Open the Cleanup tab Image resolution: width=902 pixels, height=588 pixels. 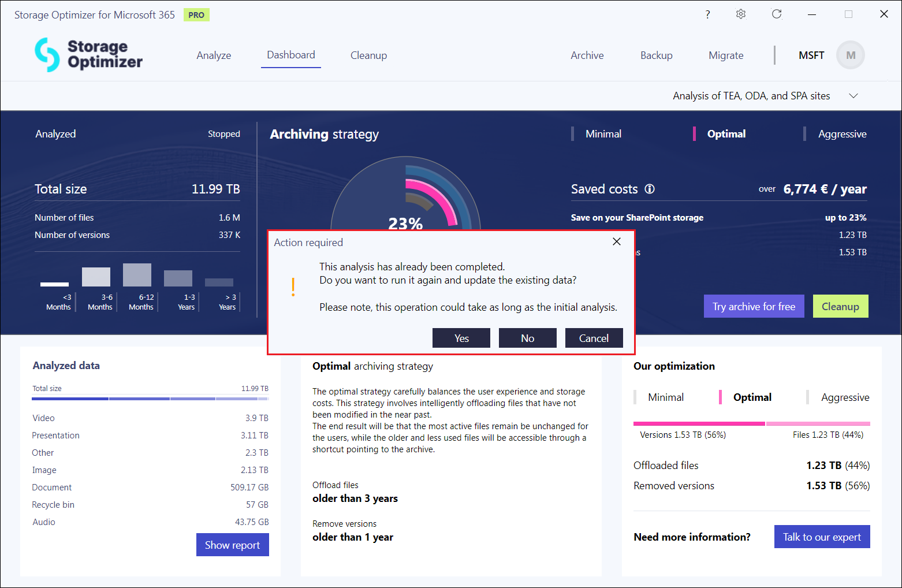pyautogui.click(x=368, y=55)
